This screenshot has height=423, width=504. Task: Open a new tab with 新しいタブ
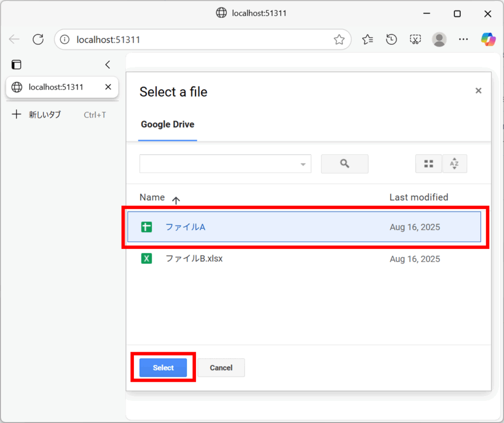(x=44, y=115)
